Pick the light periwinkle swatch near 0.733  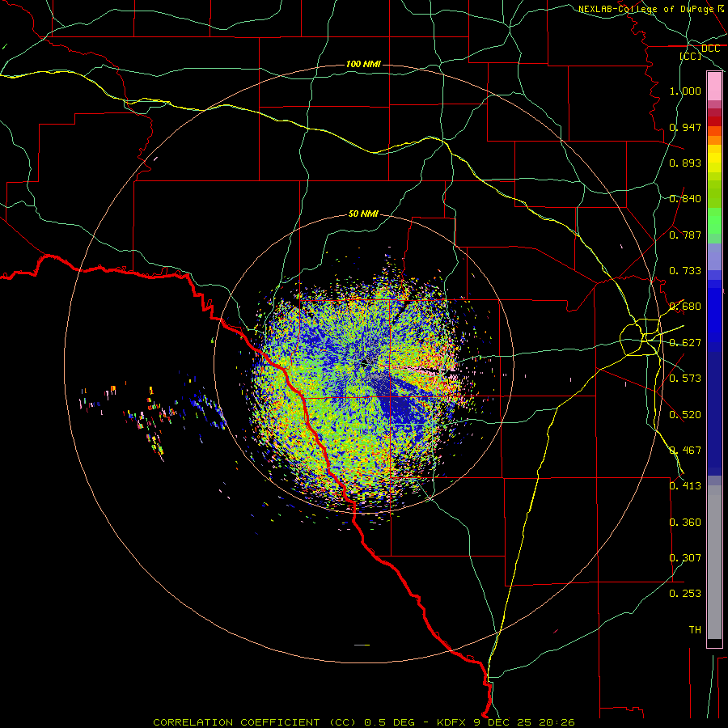click(x=714, y=257)
